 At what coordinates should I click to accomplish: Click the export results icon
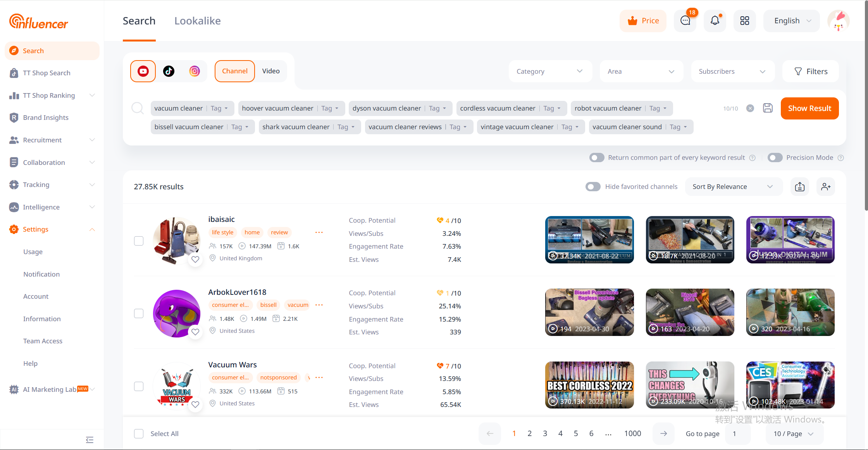(800, 187)
